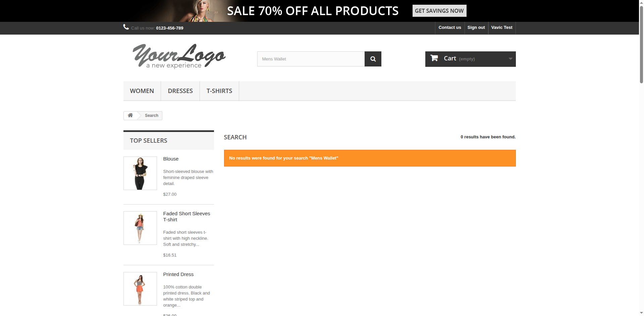Open the Women category menu
Screen dimensions: 644x316
(x=142, y=91)
